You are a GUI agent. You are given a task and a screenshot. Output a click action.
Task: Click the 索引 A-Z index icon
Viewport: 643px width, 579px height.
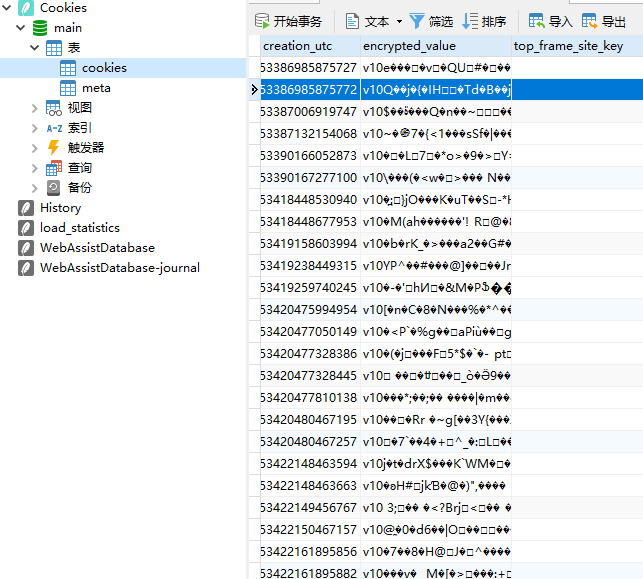pos(54,128)
